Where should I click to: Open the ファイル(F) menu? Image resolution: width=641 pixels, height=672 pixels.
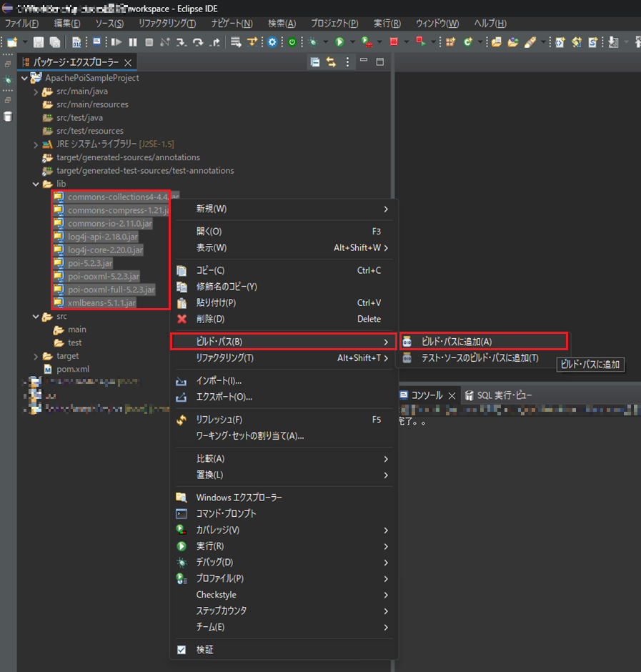click(22, 23)
